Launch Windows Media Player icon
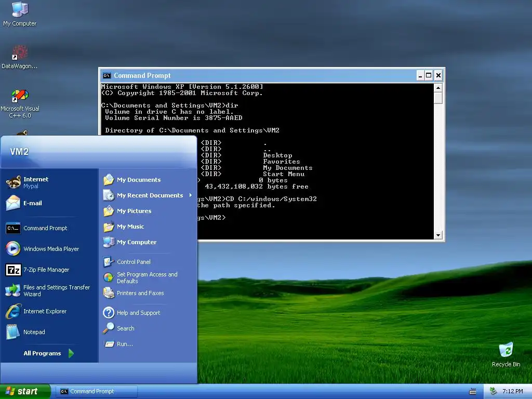This screenshot has height=399, width=532. [x=13, y=249]
